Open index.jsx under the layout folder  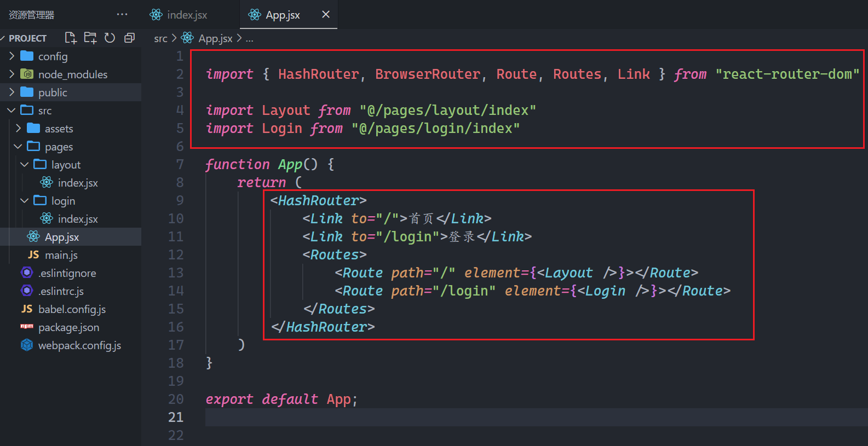tap(71, 183)
